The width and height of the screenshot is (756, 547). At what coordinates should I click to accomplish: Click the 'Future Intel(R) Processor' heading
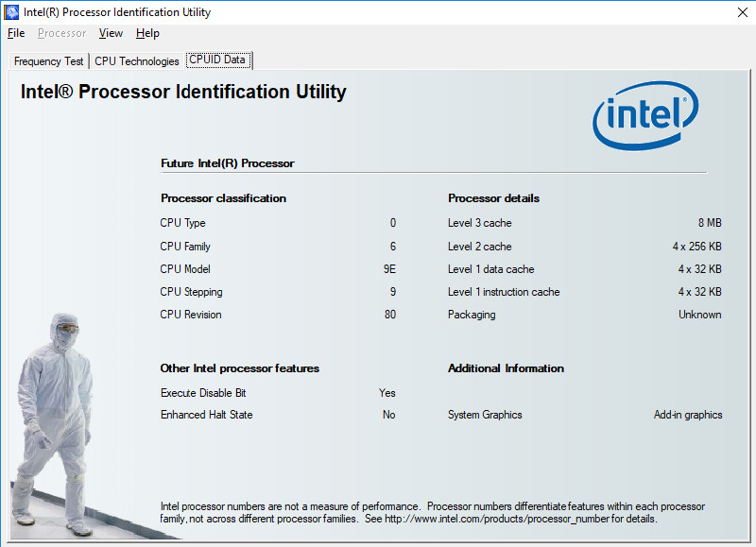228,163
